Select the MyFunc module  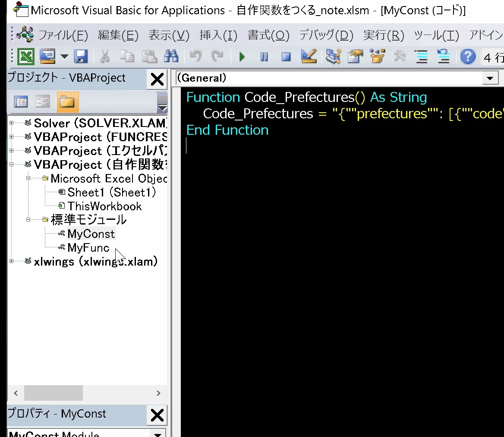coord(88,247)
